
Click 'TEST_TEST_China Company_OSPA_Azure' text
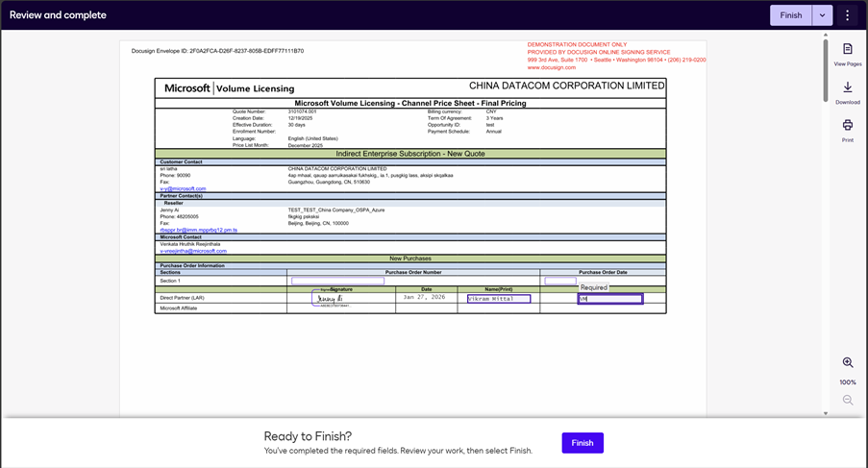pos(336,210)
